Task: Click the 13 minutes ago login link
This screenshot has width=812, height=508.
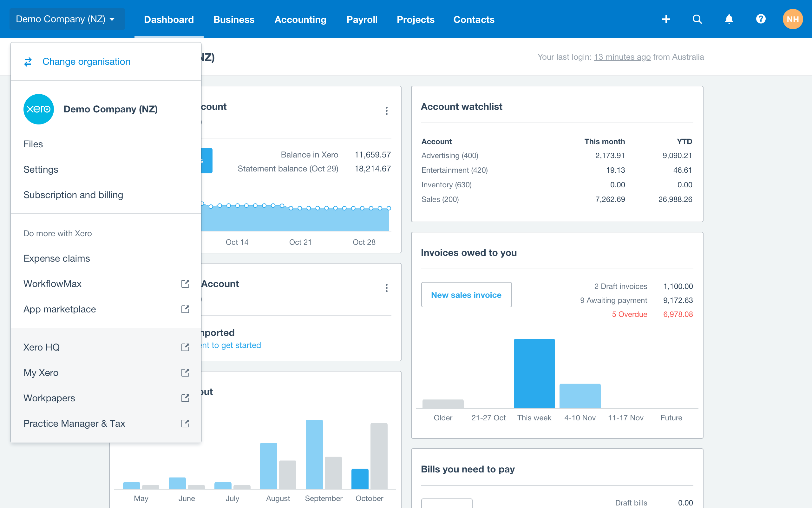Action: click(x=622, y=57)
